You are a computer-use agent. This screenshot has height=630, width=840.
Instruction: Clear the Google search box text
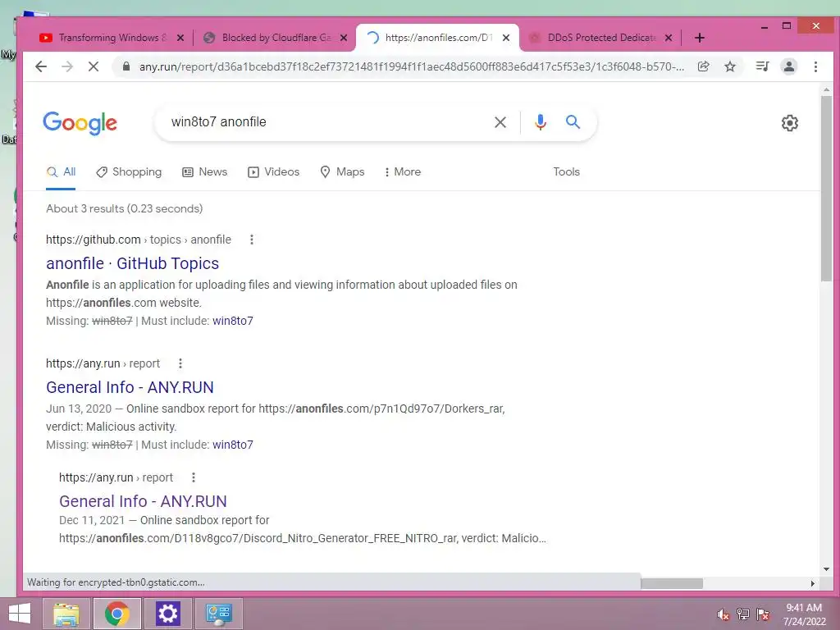500,122
